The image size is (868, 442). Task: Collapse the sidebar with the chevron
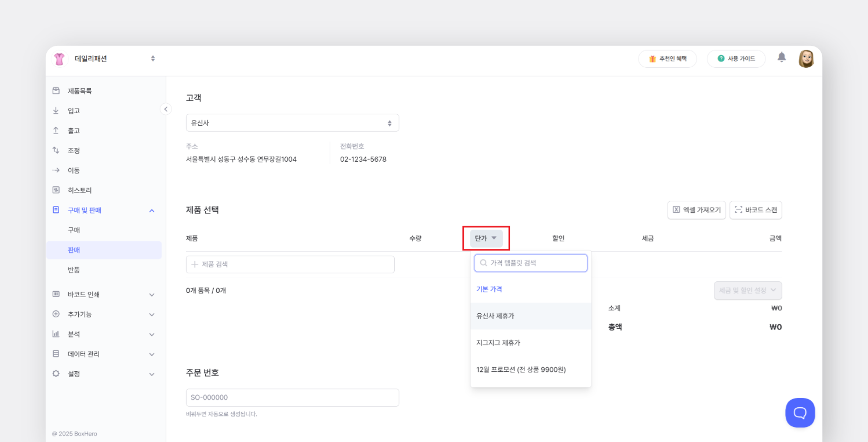pos(166,108)
